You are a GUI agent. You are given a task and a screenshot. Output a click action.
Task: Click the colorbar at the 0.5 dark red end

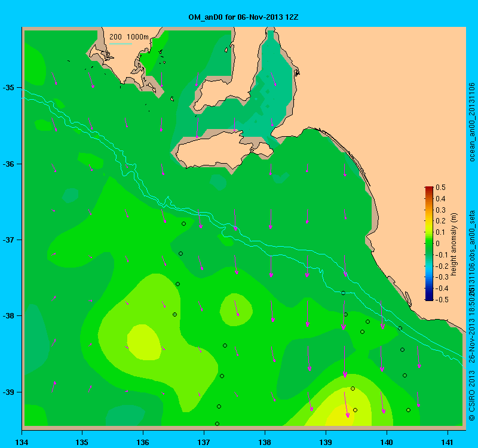(x=428, y=188)
